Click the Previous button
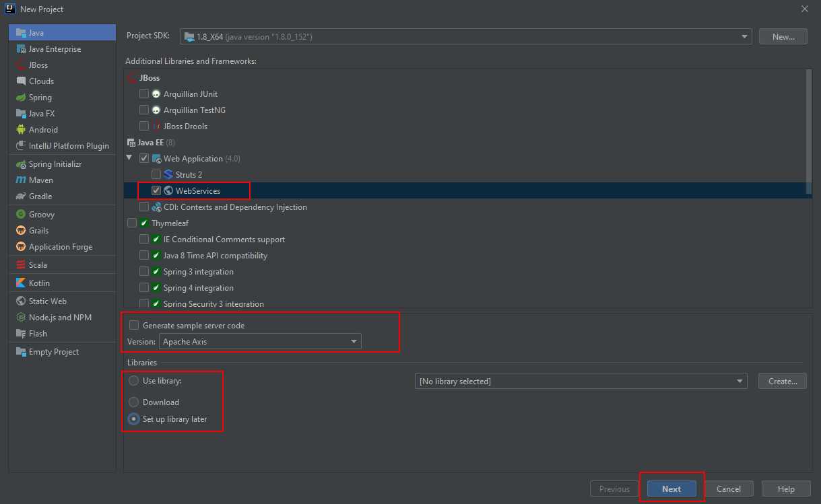The image size is (821, 504). [614, 489]
